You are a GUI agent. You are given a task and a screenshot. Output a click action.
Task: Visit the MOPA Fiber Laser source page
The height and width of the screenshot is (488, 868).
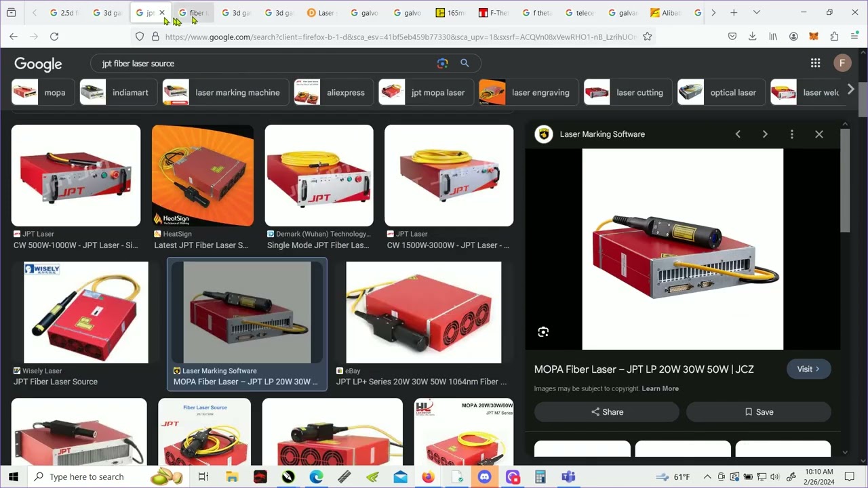pyautogui.click(x=808, y=369)
